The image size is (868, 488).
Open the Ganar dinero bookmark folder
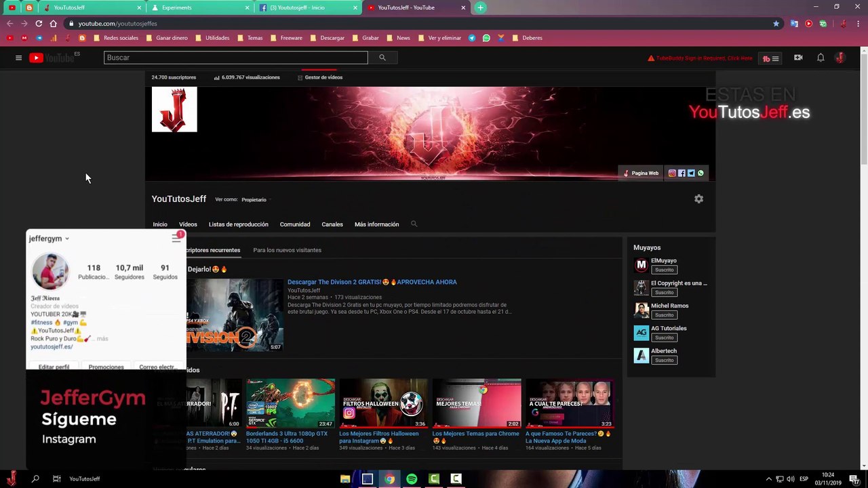[167, 38]
